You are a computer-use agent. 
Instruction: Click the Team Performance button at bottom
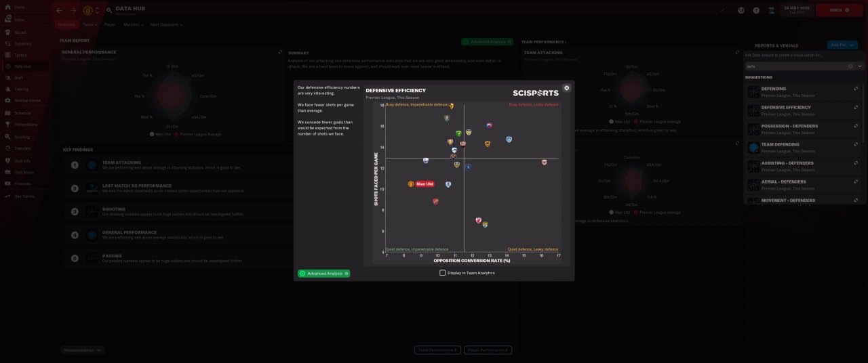(437, 350)
